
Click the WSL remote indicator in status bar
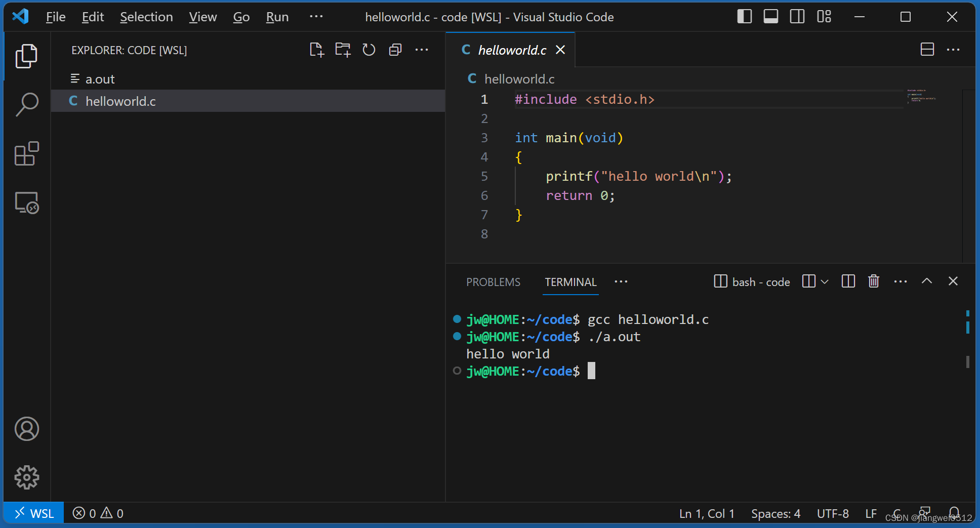(34, 513)
